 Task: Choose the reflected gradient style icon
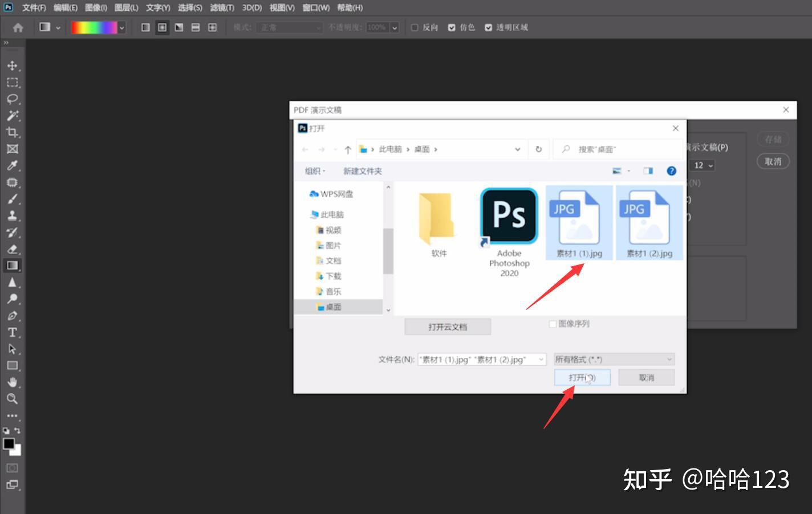(196, 27)
